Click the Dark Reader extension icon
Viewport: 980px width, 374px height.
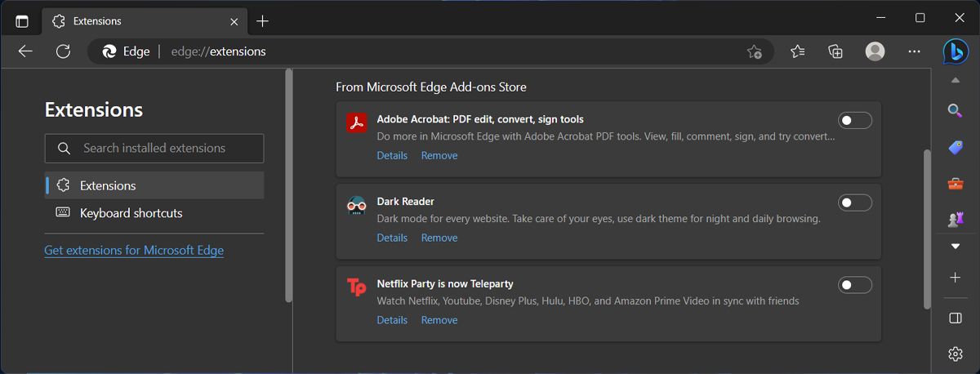357,205
